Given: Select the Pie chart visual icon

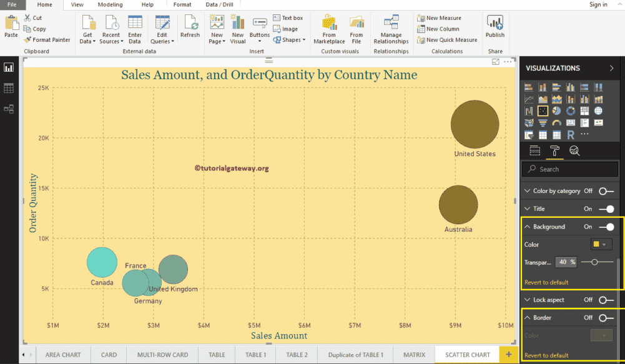Looking at the screenshot, I should pos(557,111).
